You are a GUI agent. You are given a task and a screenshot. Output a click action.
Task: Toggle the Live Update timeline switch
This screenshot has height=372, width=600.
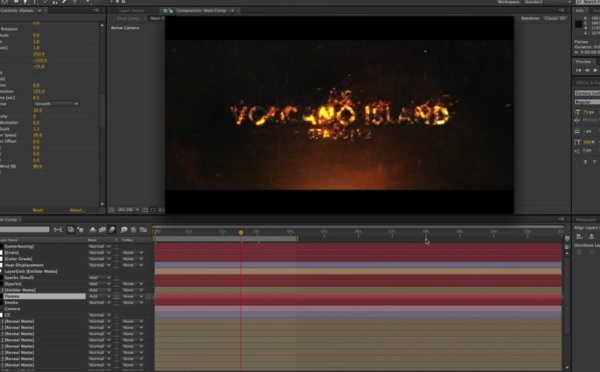point(71,230)
